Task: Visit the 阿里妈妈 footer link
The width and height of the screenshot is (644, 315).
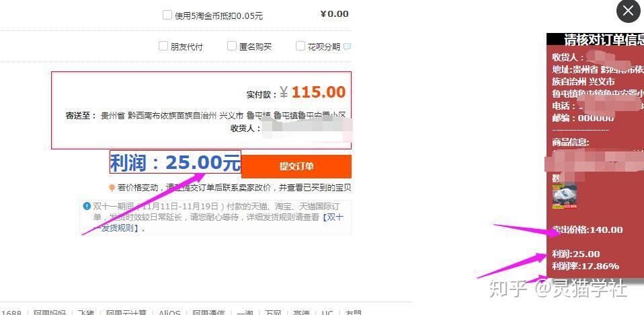Action: [x=50, y=313]
